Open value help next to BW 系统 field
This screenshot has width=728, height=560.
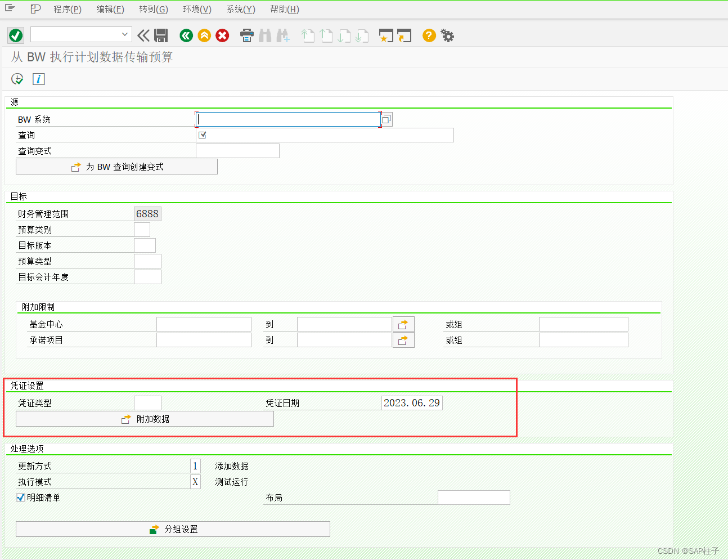pyautogui.click(x=387, y=119)
